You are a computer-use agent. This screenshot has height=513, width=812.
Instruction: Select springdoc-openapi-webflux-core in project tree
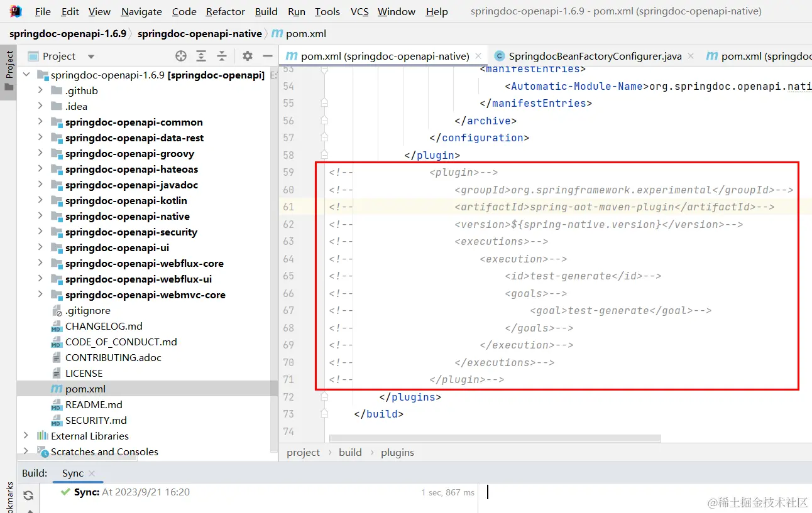point(145,263)
